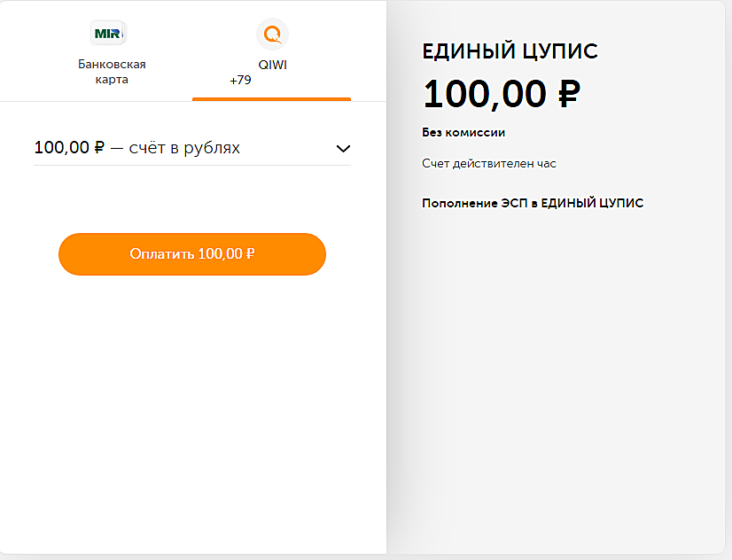Click the large ruble sign beside total
This screenshot has height=560, width=732.
[x=569, y=94]
